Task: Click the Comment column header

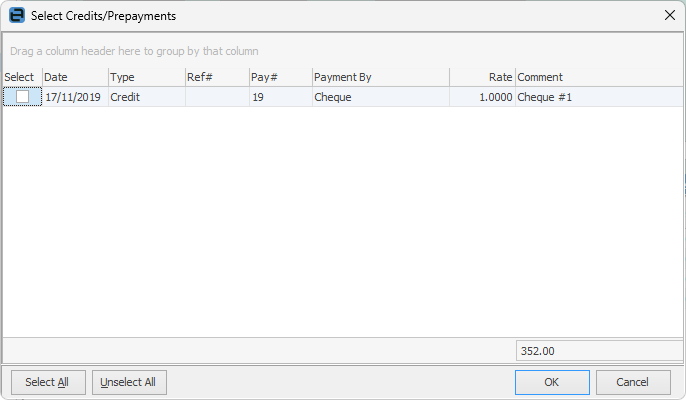Action: [599, 77]
